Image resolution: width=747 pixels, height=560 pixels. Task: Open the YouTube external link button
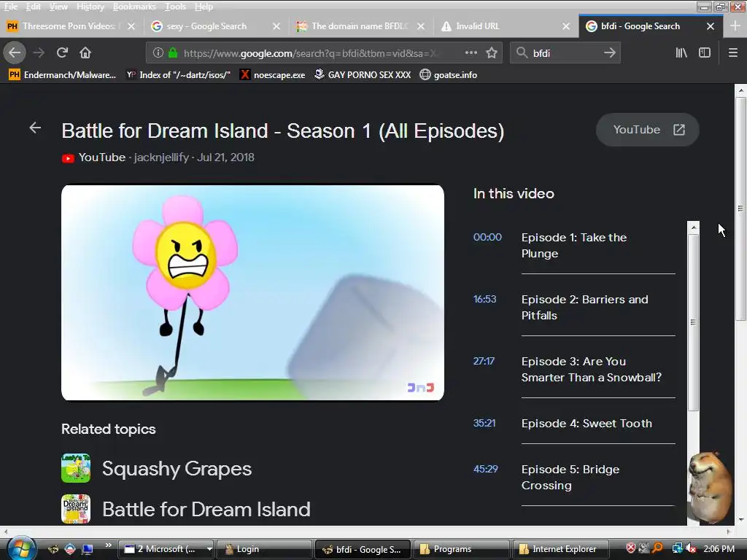tap(648, 130)
